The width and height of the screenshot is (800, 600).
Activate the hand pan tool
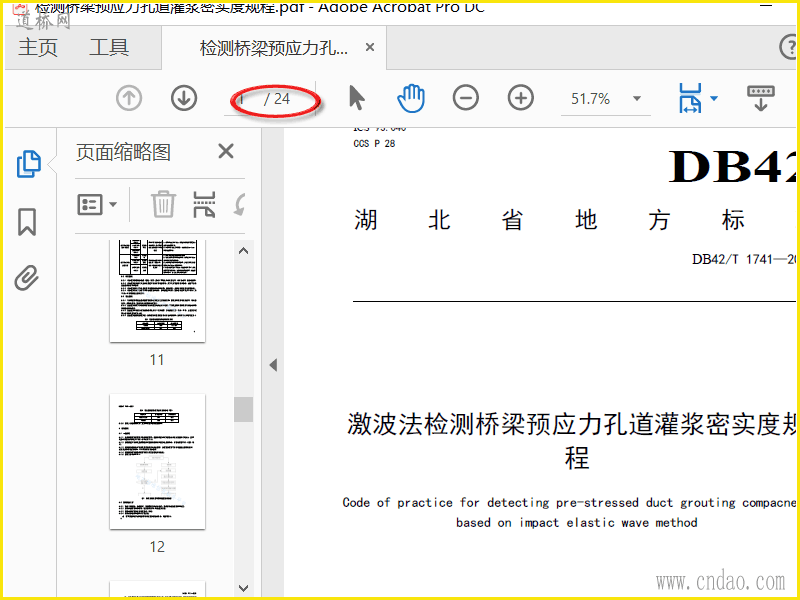(411, 98)
